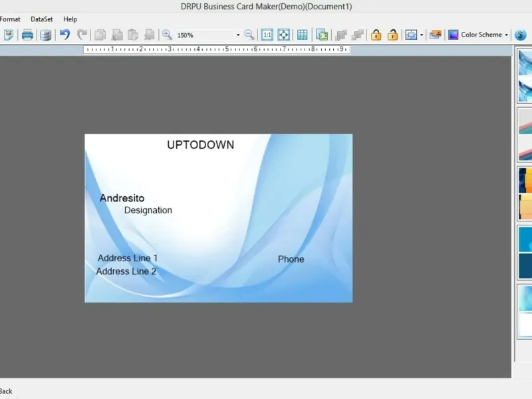Select the Designation text on card
The image size is (532, 399).
coord(148,210)
